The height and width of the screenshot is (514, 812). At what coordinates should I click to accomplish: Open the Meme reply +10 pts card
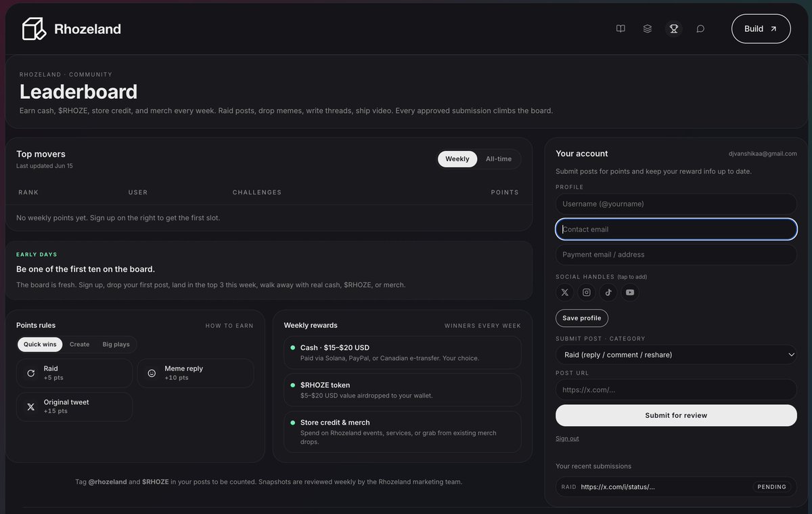196,373
